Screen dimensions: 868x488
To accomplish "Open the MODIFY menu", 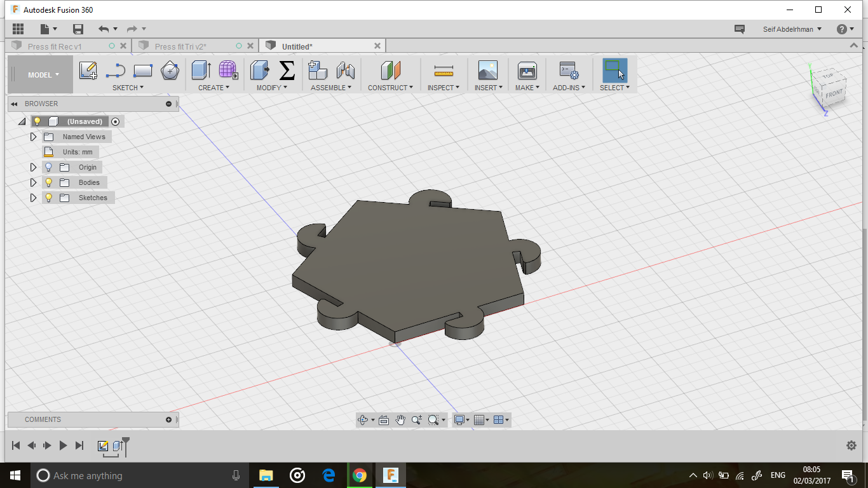I will (271, 88).
